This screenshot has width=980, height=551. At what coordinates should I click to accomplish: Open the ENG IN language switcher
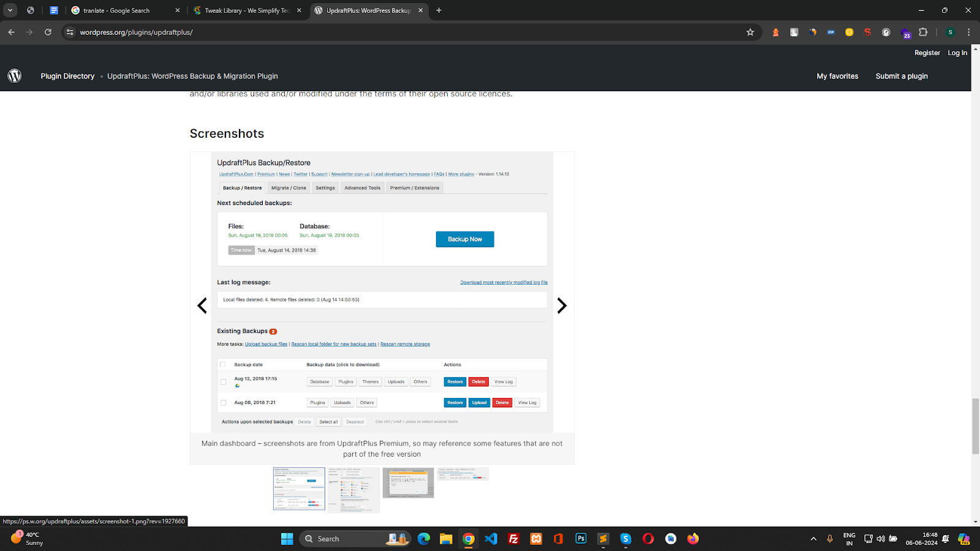[x=849, y=539]
